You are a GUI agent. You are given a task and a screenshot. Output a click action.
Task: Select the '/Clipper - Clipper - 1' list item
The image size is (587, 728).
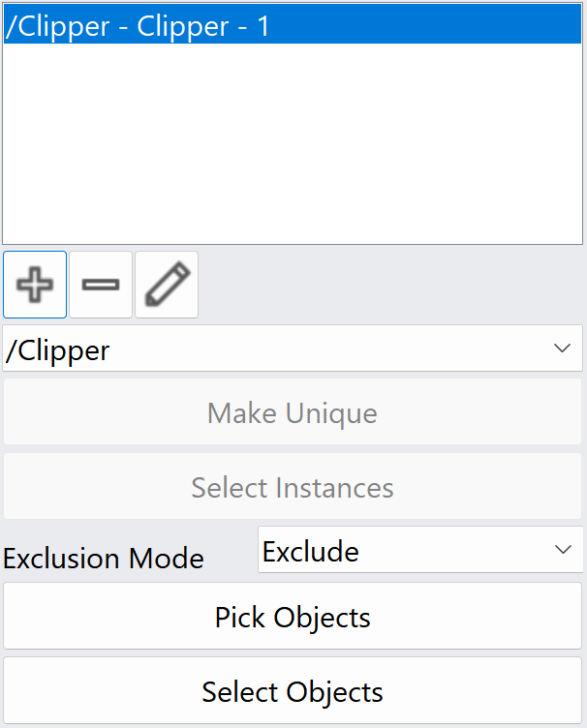(x=293, y=25)
